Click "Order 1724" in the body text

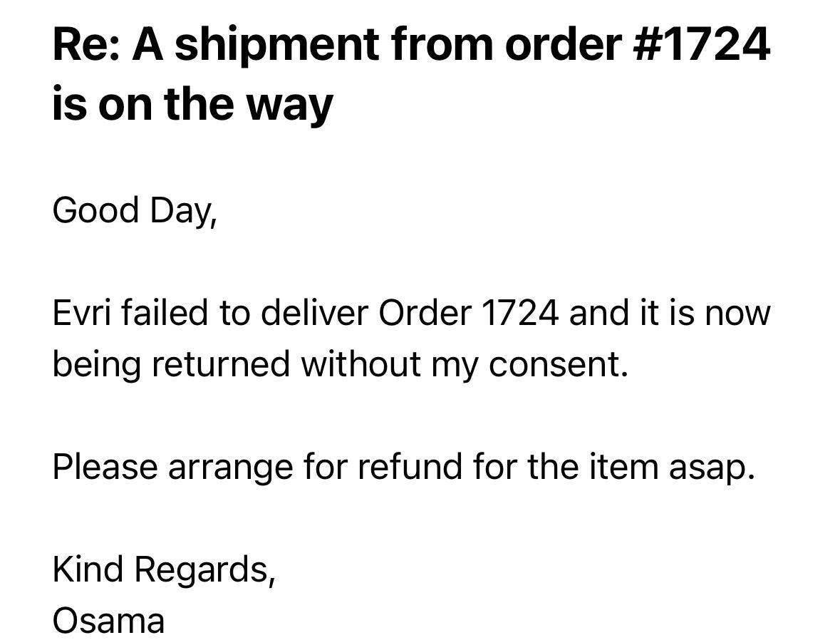[x=468, y=314]
